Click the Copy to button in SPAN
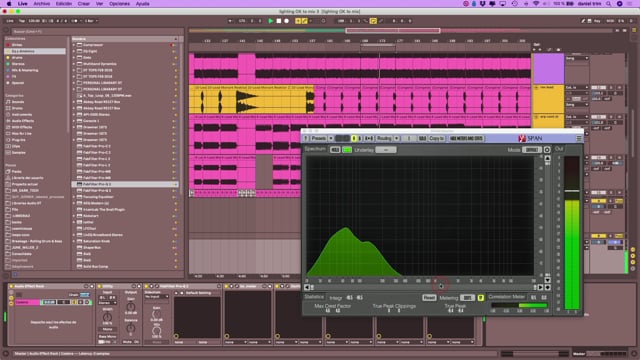Viewport: 640px width, 360px height. (437, 138)
